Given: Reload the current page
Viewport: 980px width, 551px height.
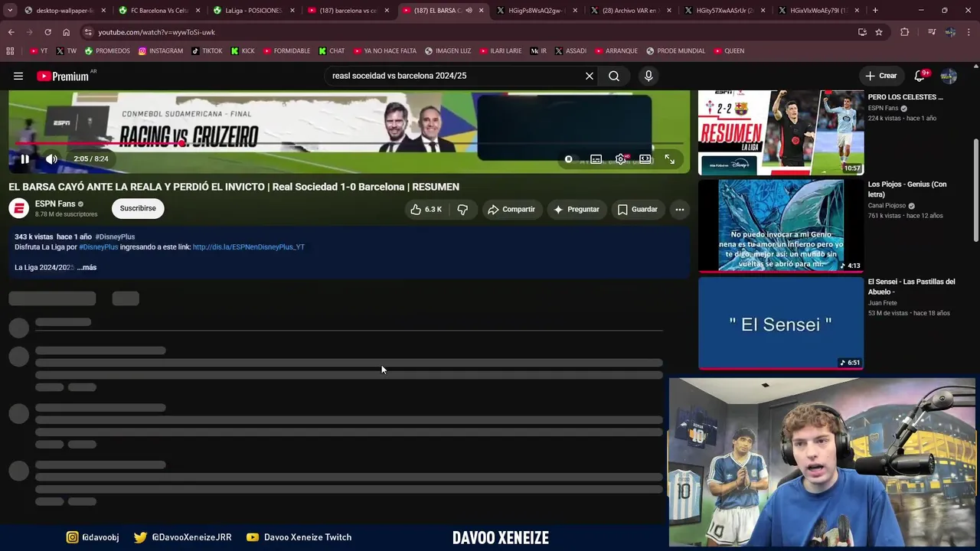Looking at the screenshot, I should pos(47,32).
